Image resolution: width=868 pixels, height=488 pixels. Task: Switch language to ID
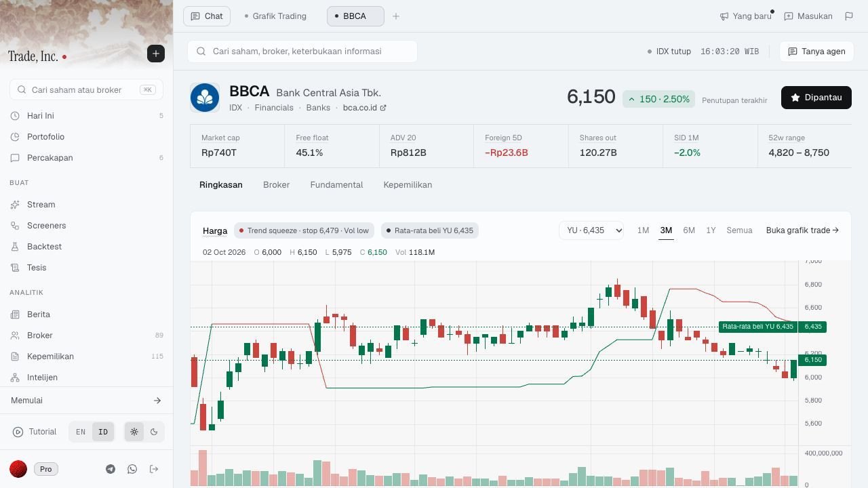pos(103,432)
